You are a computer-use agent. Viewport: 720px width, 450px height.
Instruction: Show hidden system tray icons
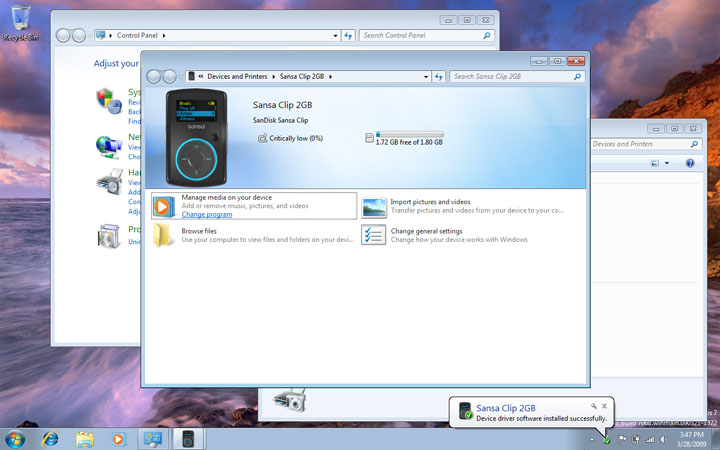tap(591, 439)
